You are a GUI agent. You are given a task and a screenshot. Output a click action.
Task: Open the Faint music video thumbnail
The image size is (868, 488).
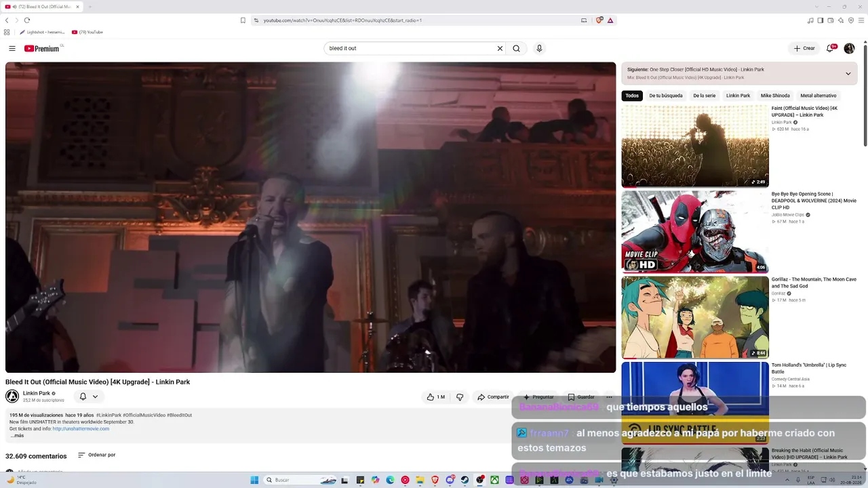[695, 146]
